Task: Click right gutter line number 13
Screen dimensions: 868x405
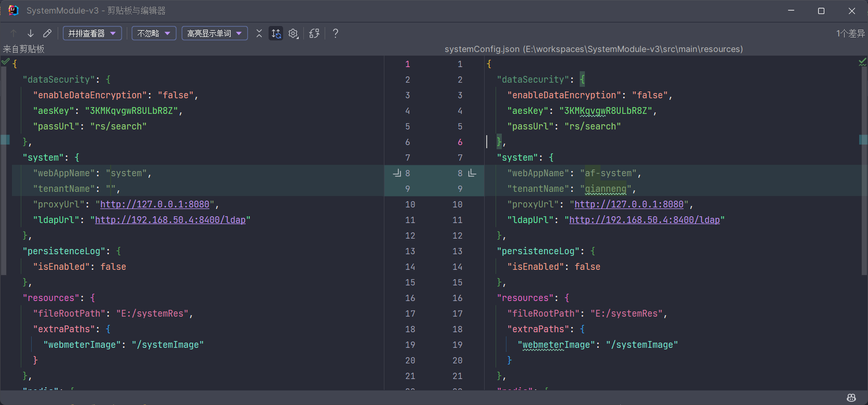Action: [x=457, y=251]
